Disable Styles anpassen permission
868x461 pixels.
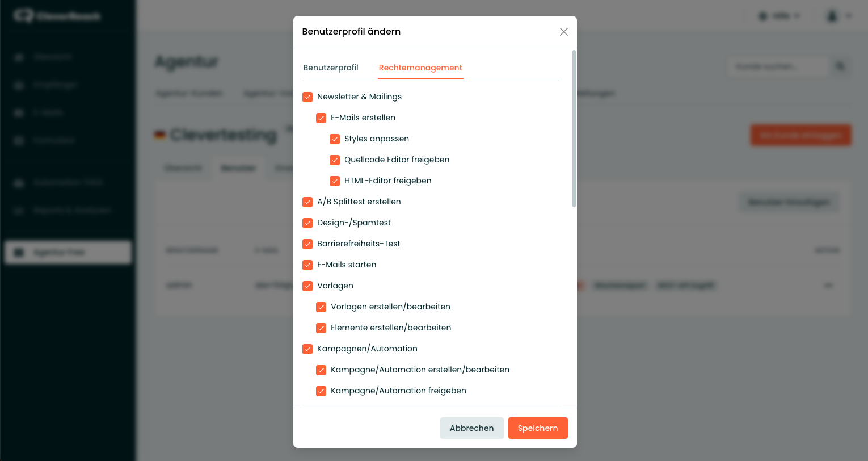[335, 139]
